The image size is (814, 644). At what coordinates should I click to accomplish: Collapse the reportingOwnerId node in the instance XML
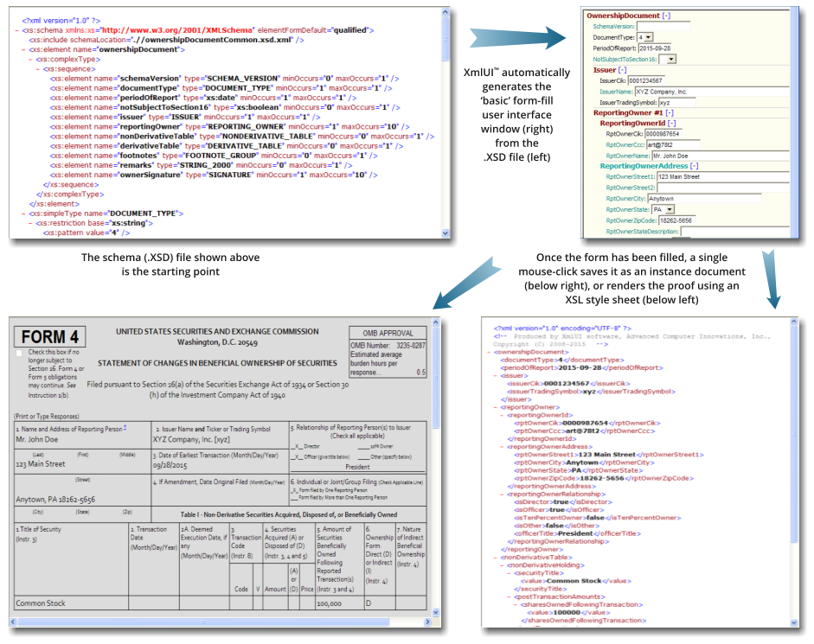tap(503, 415)
